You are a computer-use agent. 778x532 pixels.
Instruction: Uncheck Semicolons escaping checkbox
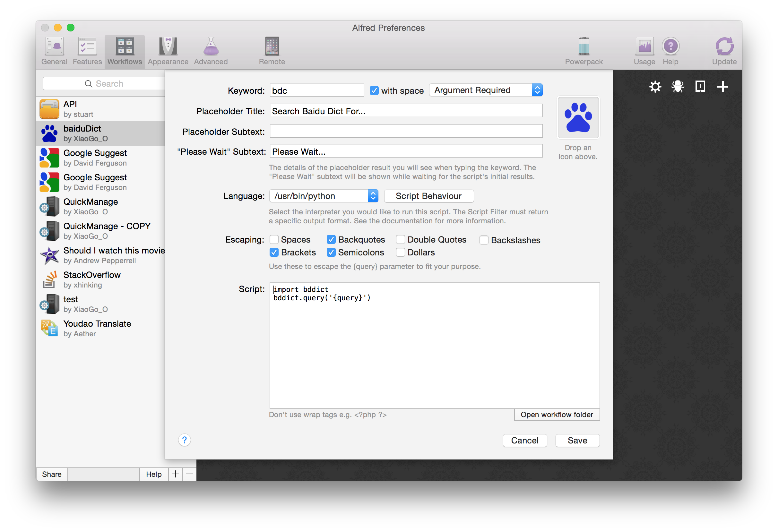[x=331, y=252]
